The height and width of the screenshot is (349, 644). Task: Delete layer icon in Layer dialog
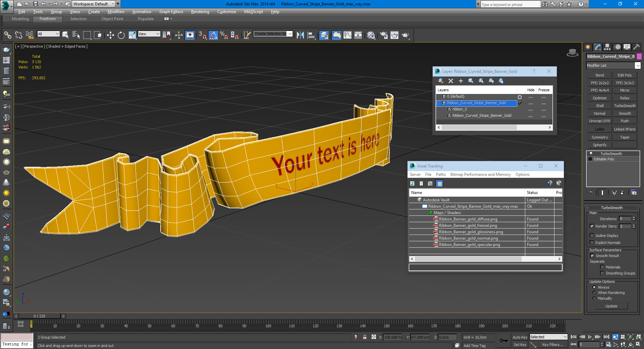click(x=451, y=81)
